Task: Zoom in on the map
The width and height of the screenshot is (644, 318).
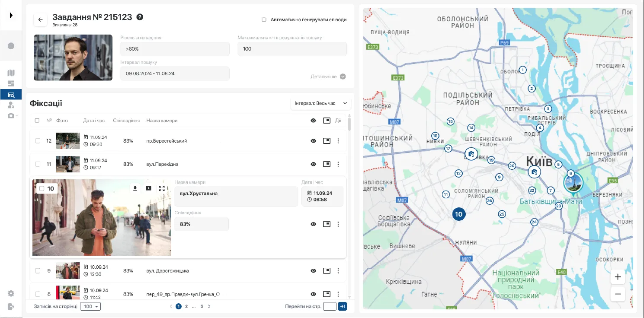Action: click(x=618, y=277)
